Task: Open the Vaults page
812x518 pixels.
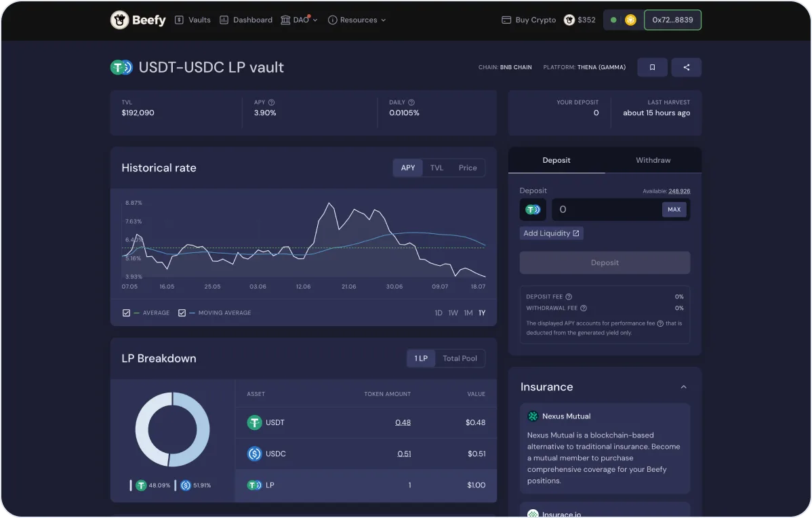Action: (x=192, y=20)
